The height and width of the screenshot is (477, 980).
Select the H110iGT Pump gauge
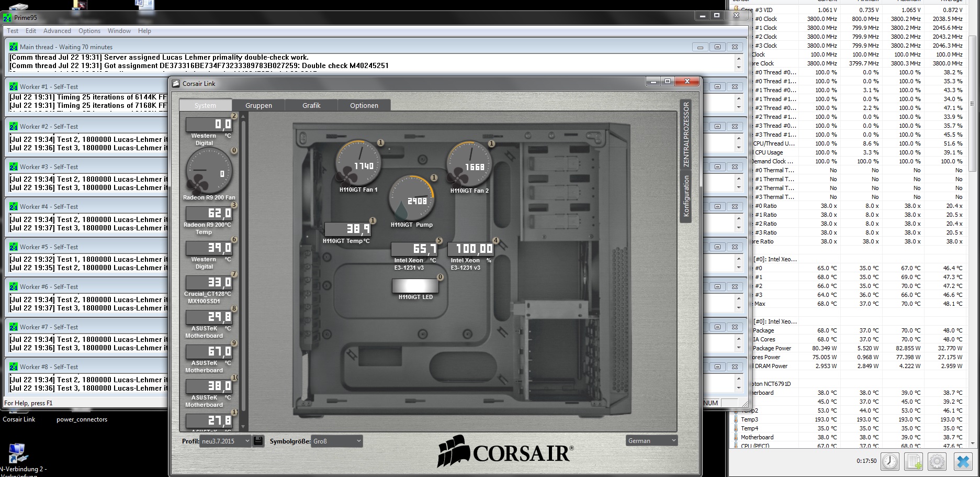coord(413,197)
